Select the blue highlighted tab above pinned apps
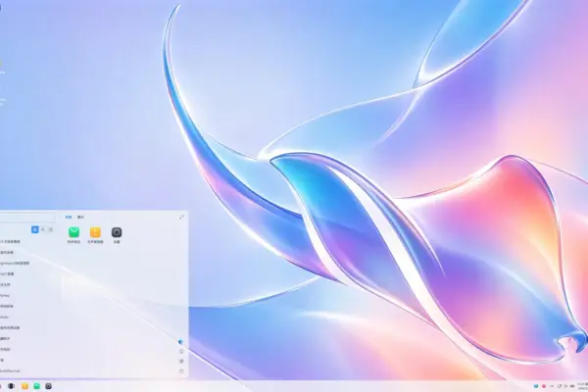The width and height of the screenshot is (588, 392). pos(69,218)
